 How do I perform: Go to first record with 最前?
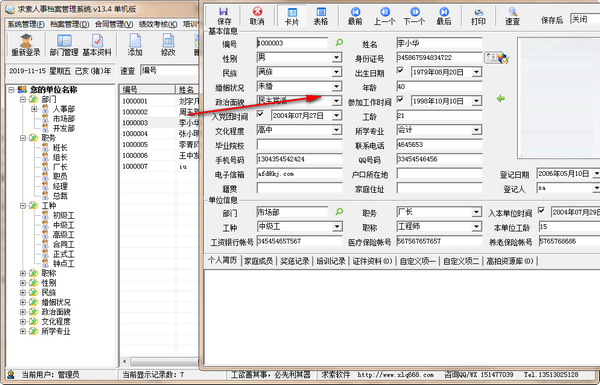pos(355,16)
